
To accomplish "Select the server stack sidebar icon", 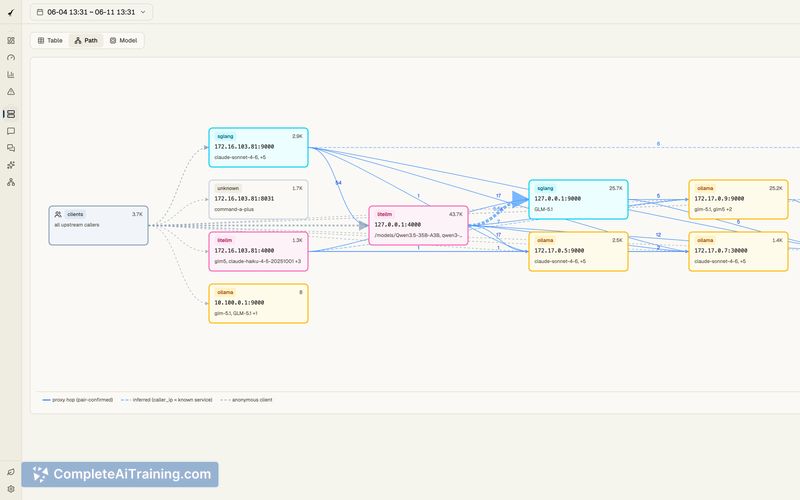I will (x=11, y=114).
